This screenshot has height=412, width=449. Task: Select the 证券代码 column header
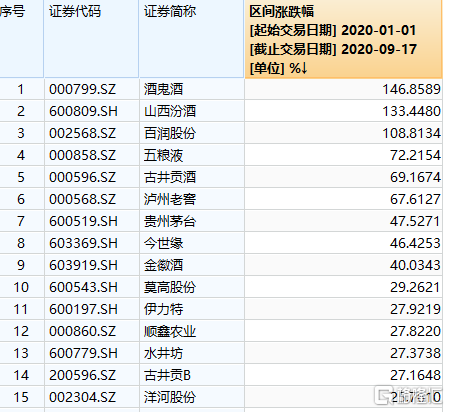[91, 39]
